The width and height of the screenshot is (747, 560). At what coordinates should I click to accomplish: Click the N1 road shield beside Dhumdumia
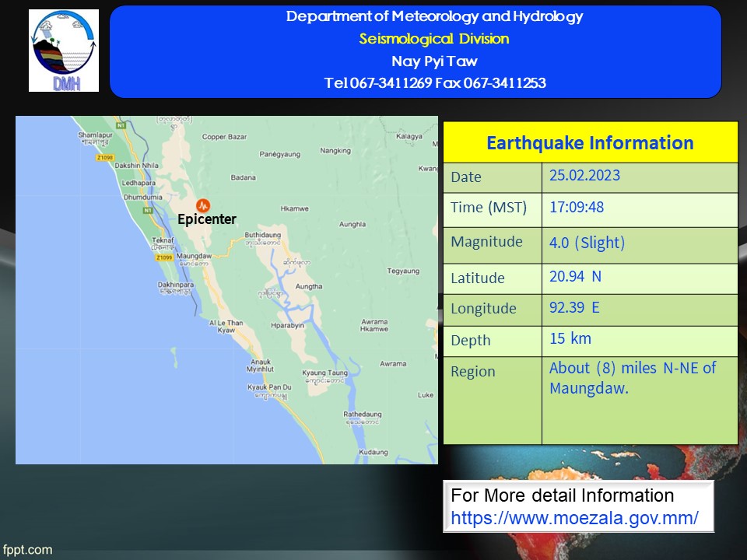[x=148, y=210]
